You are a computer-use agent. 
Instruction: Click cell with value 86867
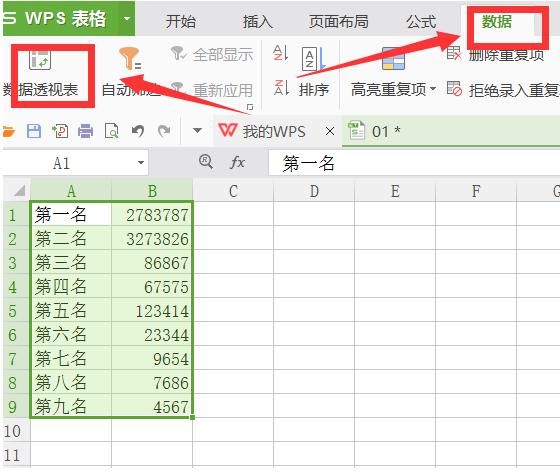152,262
